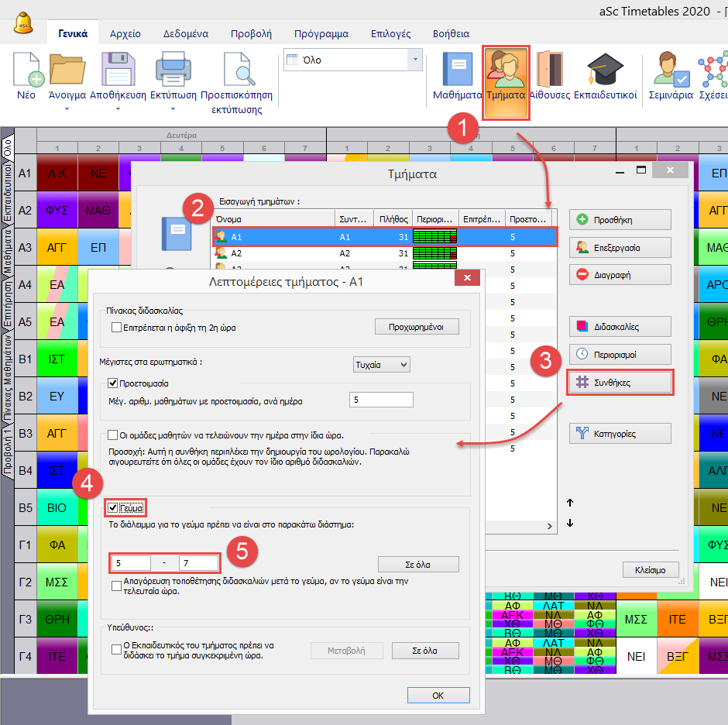Toggle the Προετοιμασία checkbox
Image resolution: width=728 pixels, height=725 pixels.
(x=114, y=383)
